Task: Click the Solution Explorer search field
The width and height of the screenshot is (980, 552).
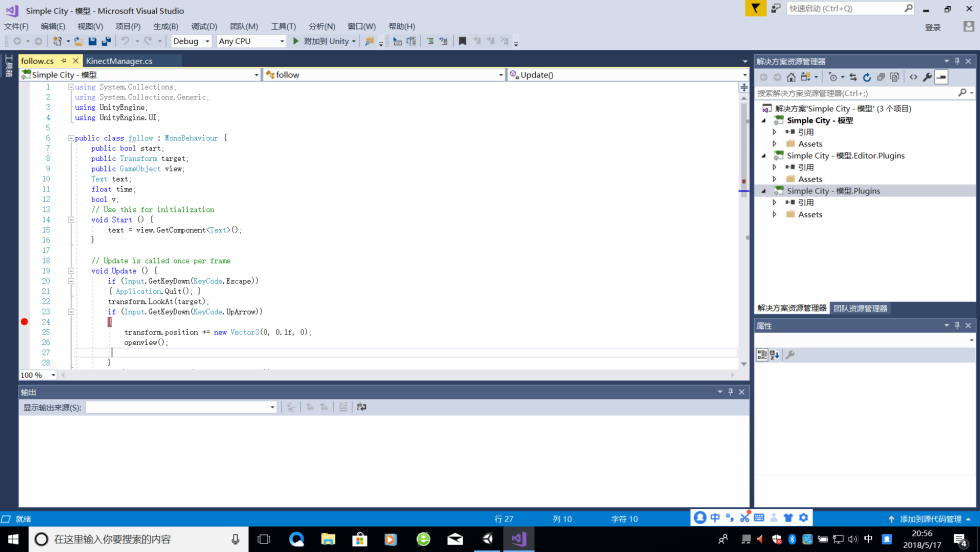Action: 860,93
